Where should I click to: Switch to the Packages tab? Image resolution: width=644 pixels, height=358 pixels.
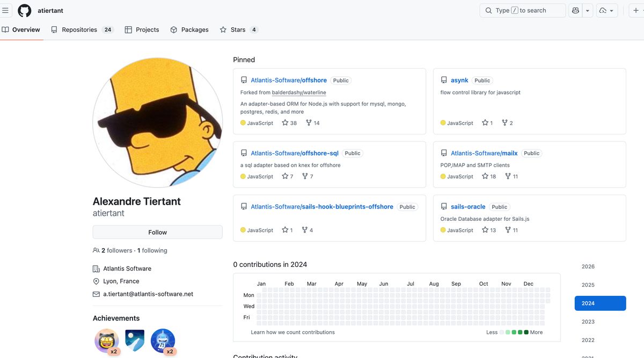[x=189, y=29]
